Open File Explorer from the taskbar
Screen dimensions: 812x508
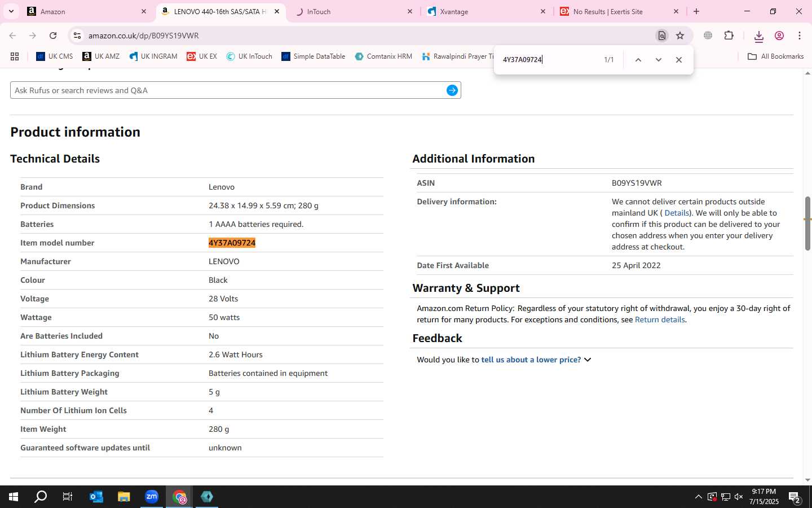123,497
